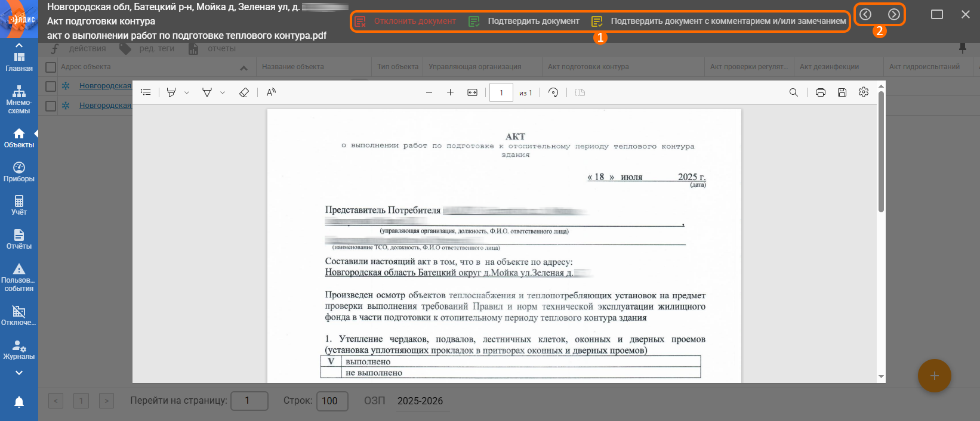The height and width of the screenshot is (421, 980).
Task: Click Акт гидроиспытаний column header
Action: [x=924, y=67]
